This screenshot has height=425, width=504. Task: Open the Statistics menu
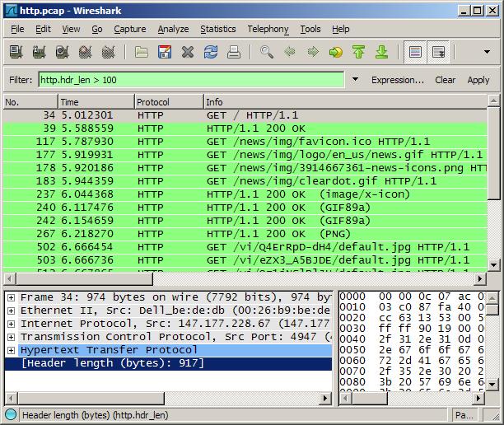click(x=218, y=29)
